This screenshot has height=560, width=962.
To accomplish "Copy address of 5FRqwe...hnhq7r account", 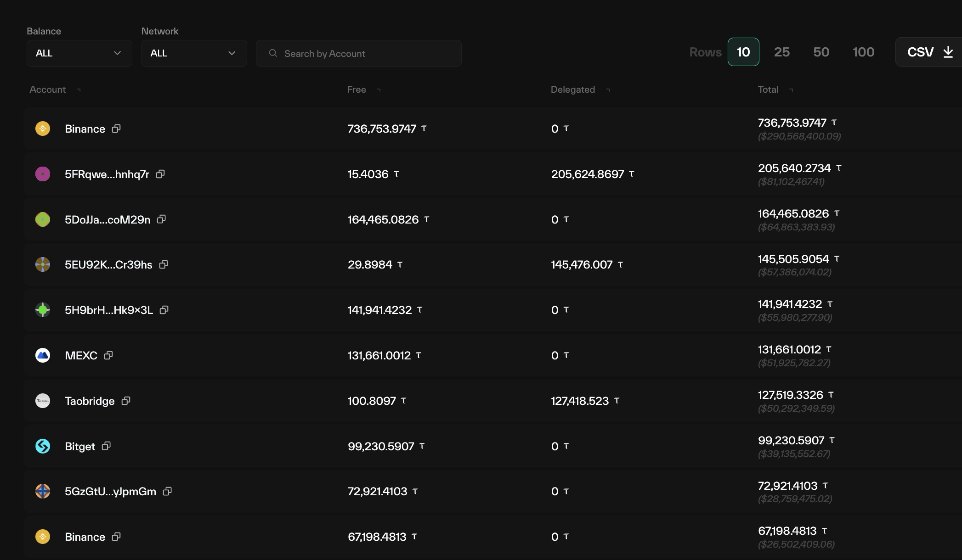I will click(x=160, y=174).
